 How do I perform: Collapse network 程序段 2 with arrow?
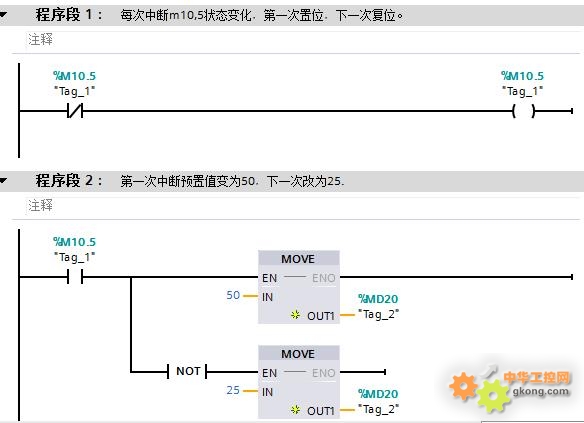click(x=3, y=181)
